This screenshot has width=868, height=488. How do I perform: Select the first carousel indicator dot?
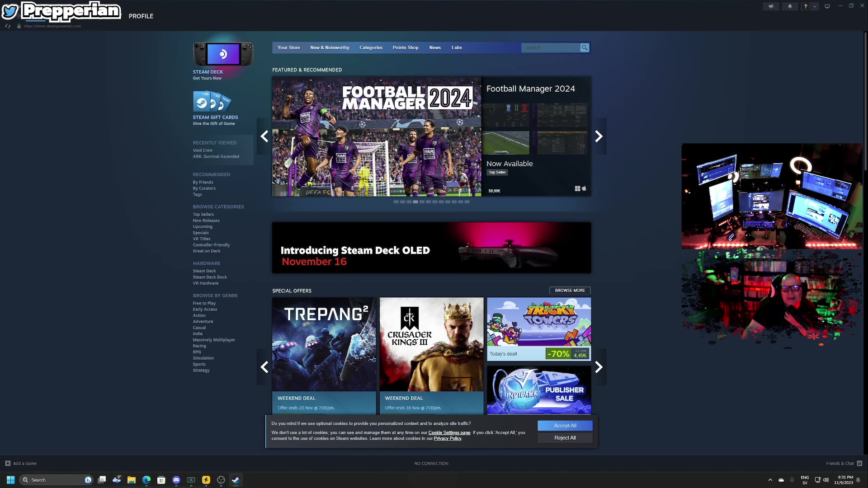coord(396,202)
